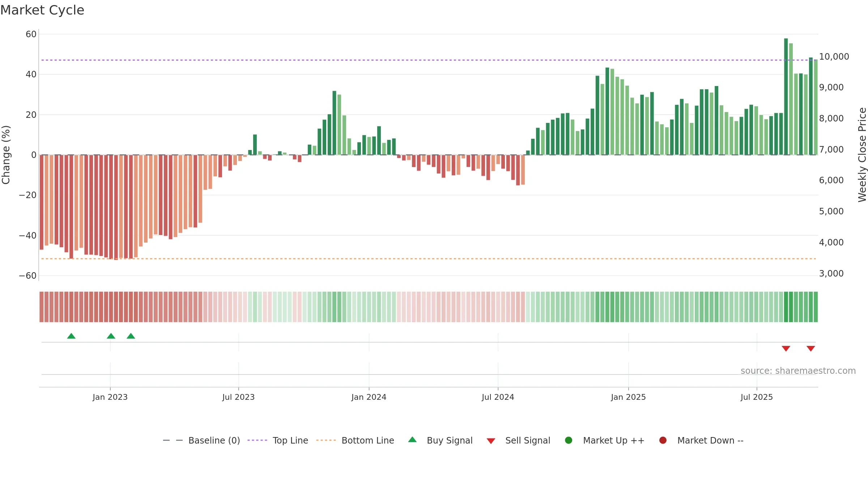
Task: Toggle the Sell Signal legend entry
Action: click(x=518, y=440)
